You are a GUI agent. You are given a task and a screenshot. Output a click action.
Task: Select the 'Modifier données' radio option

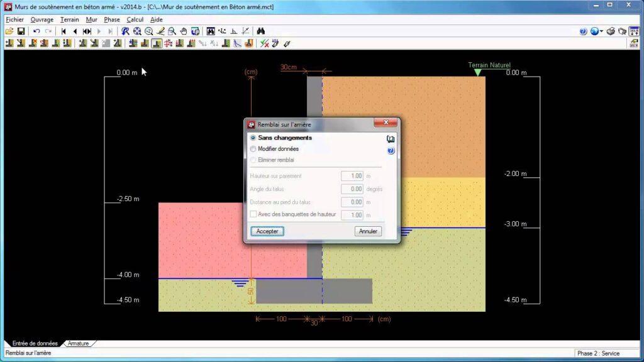click(253, 149)
